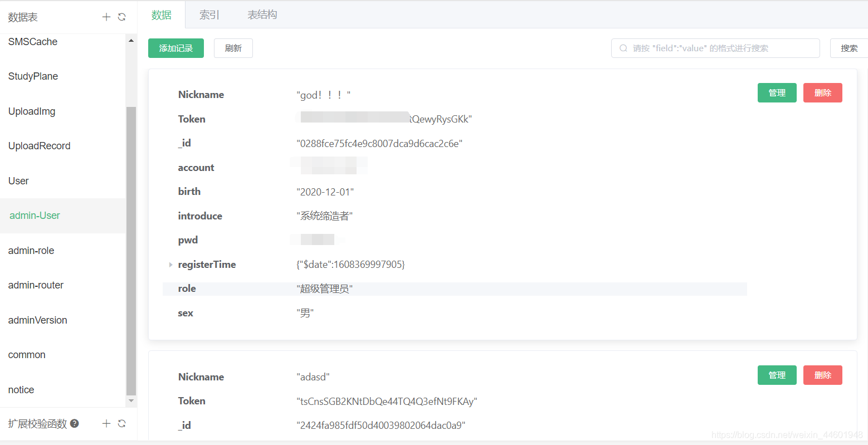Screen dimensions: 868x445
Task: Click the Nickname value "adasd"
Action: click(313, 377)
